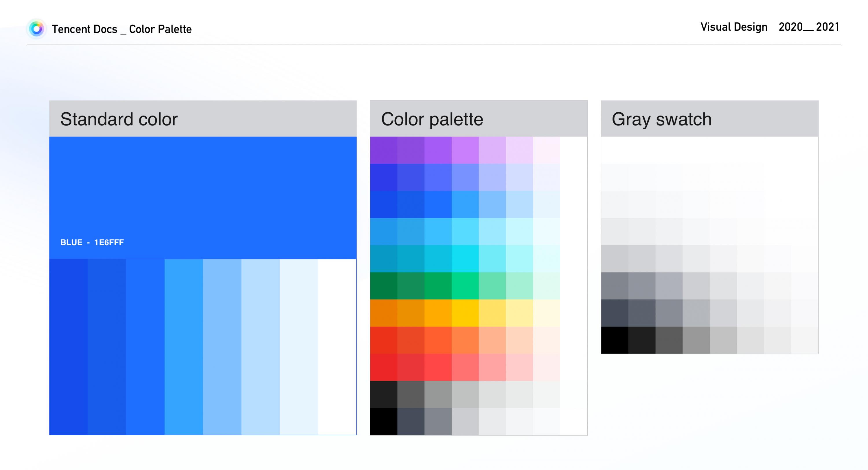
Task: Pick the palest blue strip beside the white strip
Action: 299,347
